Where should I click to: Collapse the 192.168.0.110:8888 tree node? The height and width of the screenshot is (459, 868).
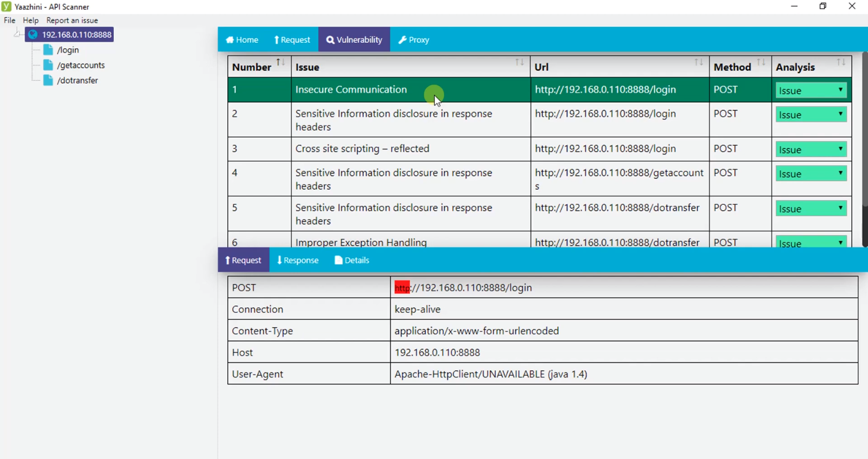pyautogui.click(x=17, y=34)
